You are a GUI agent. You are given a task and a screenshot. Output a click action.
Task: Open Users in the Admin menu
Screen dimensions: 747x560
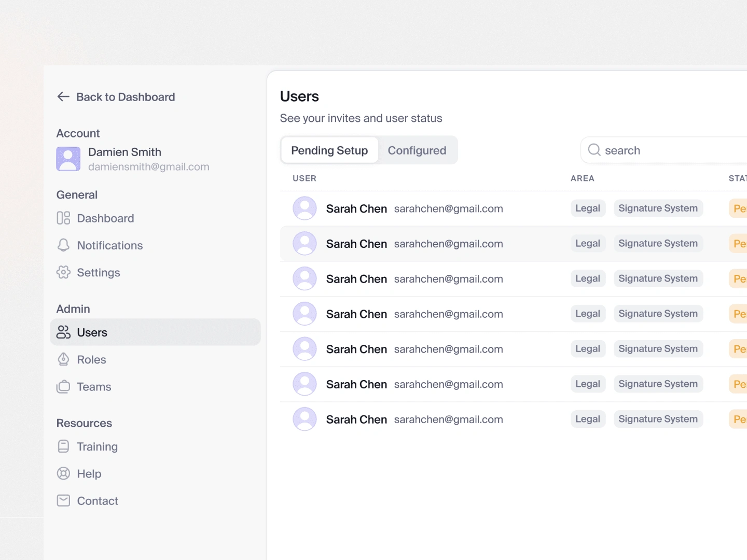(92, 332)
